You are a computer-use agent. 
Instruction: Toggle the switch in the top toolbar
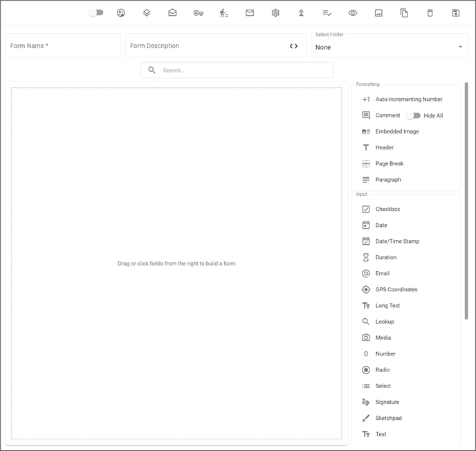coord(96,12)
